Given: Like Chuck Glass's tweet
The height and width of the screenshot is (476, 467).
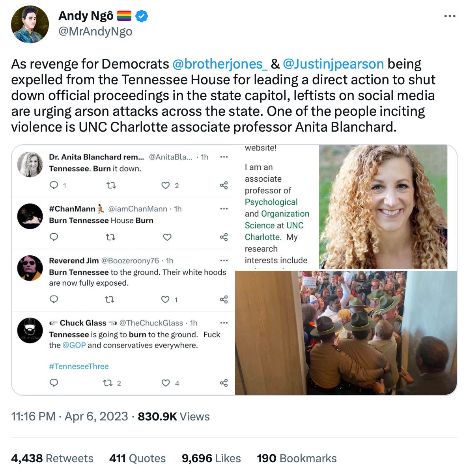Looking at the screenshot, I should coord(166,383).
